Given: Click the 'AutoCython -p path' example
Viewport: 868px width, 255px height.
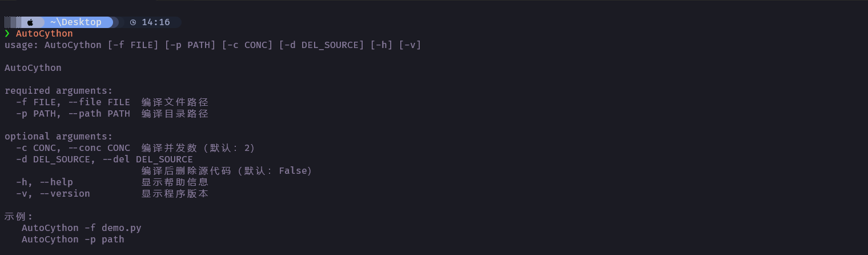Looking at the screenshot, I should point(73,240).
